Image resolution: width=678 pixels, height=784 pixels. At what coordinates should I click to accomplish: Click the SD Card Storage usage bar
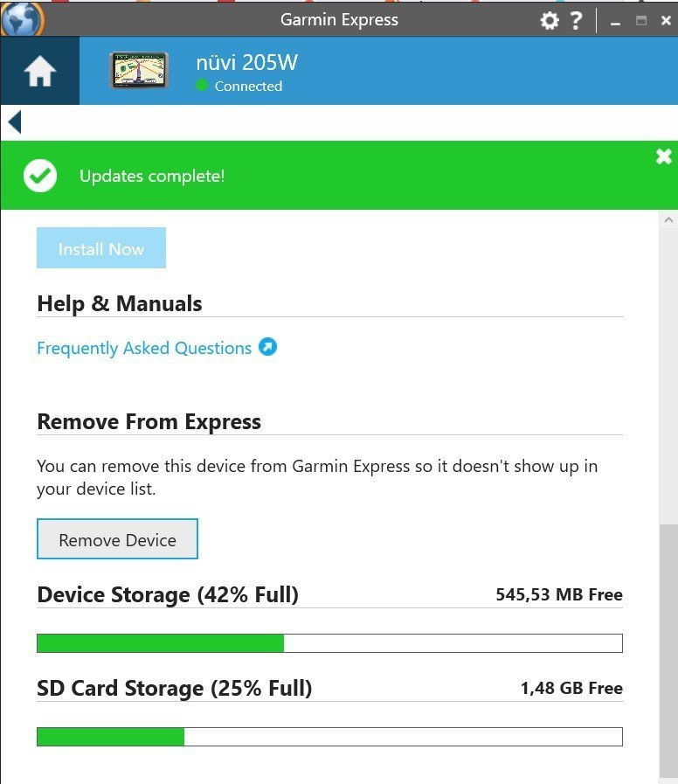click(329, 737)
